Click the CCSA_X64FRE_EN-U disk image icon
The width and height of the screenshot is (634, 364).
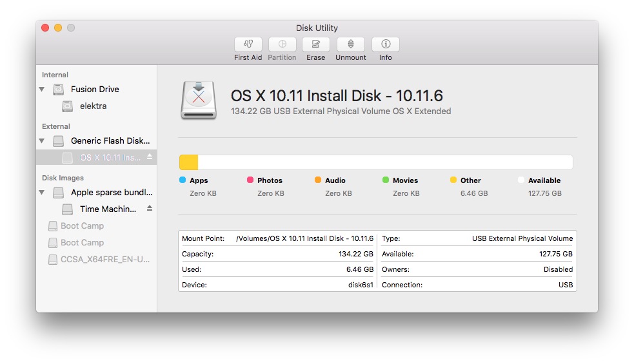(x=52, y=260)
